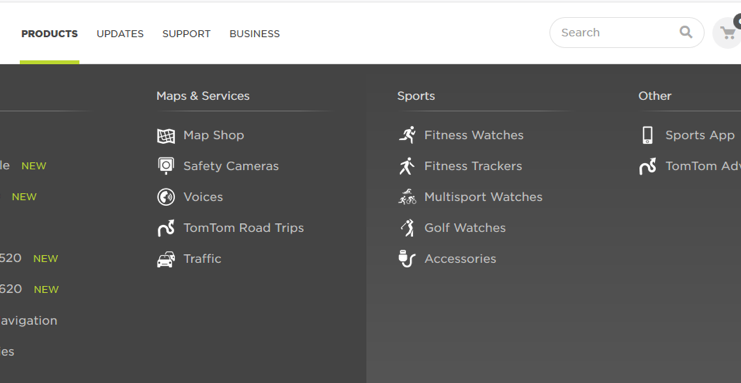Select the Sports column heading
The width and height of the screenshot is (741, 383).
coord(416,96)
